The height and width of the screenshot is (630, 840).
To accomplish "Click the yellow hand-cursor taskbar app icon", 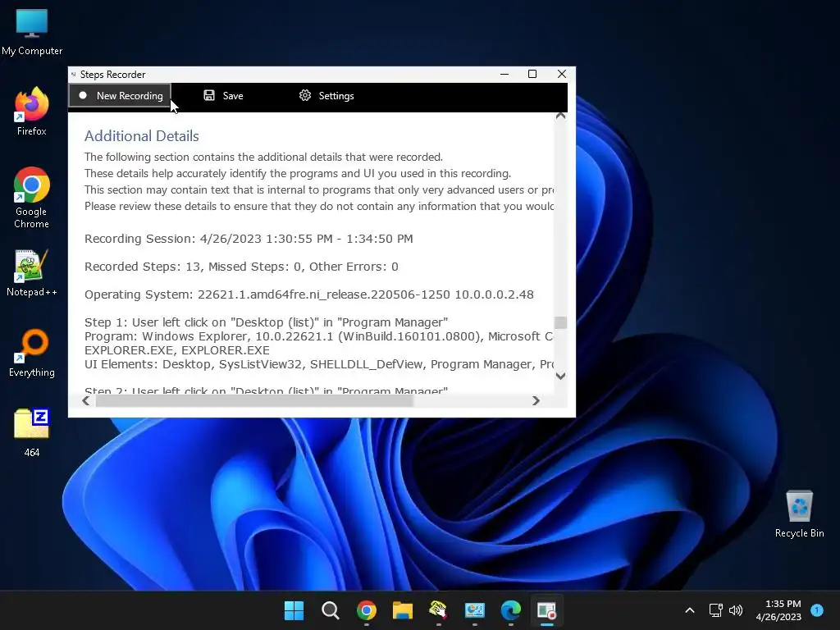I will pyautogui.click(x=439, y=610).
